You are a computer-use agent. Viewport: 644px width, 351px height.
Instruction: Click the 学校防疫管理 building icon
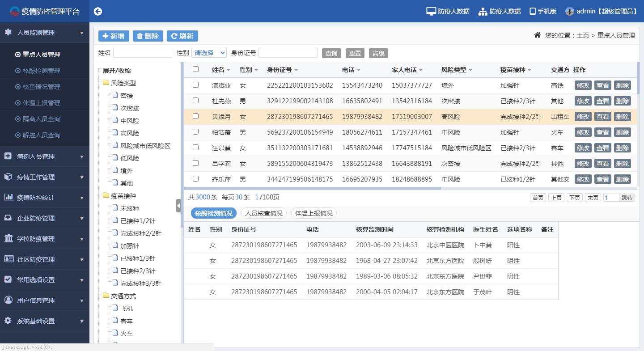(x=8, y=238)
